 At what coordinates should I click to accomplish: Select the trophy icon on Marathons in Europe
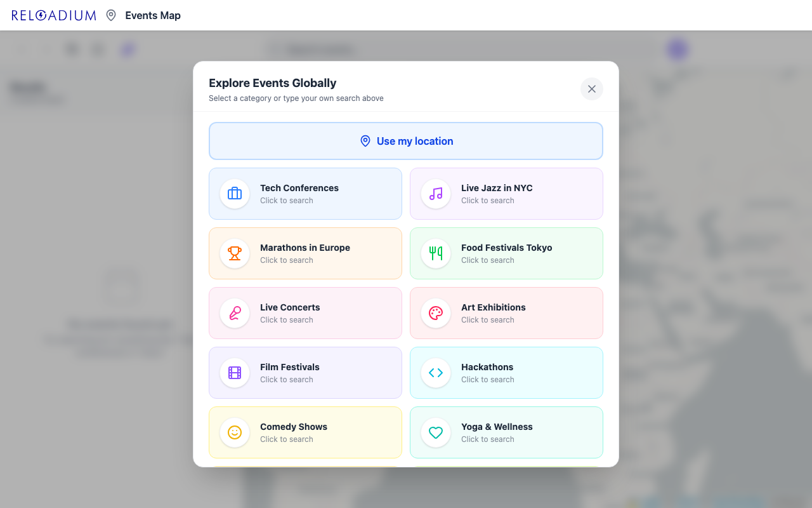[x=235, y=253]
